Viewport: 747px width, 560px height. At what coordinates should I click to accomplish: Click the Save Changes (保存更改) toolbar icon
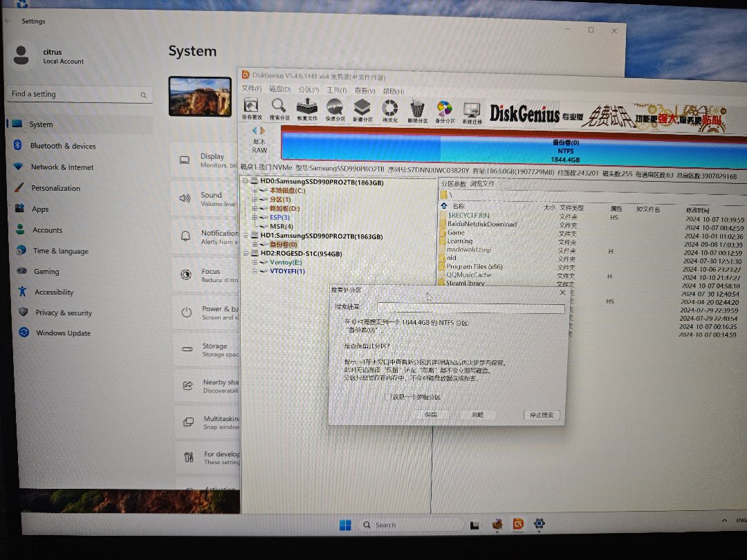click(252, 109)
